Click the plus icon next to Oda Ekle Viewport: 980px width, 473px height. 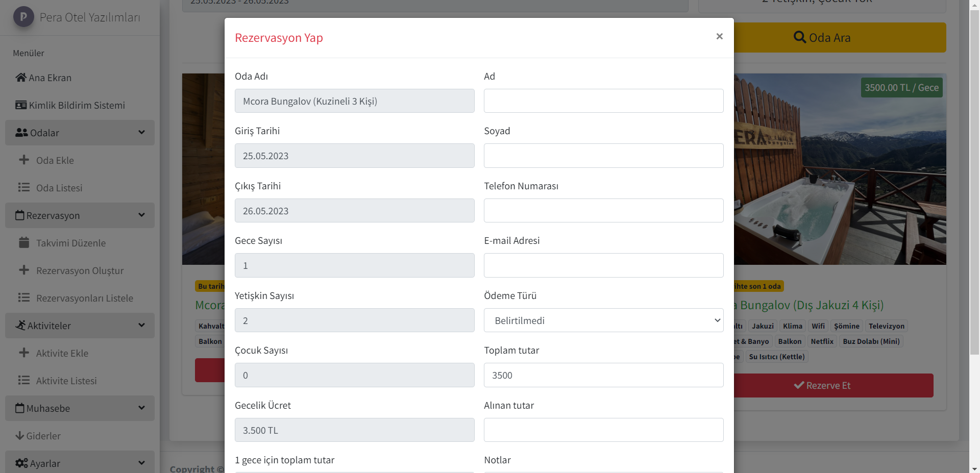click(x=24, y=160)
